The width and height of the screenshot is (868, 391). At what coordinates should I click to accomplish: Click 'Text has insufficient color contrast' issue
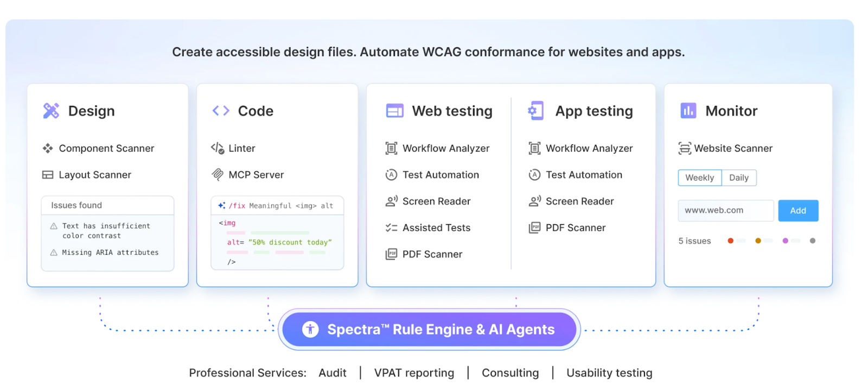pos(106,231)
